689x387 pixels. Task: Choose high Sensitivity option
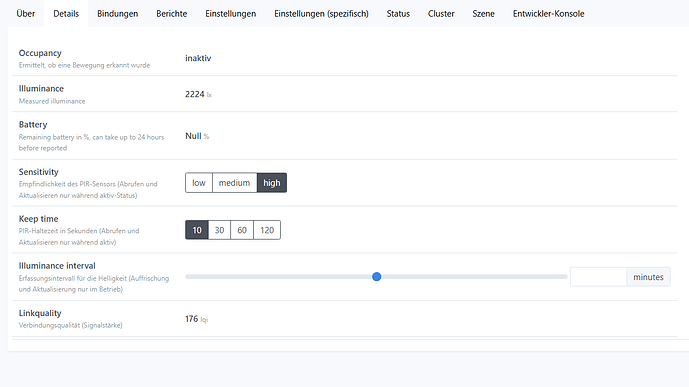(x=272, y=183)
